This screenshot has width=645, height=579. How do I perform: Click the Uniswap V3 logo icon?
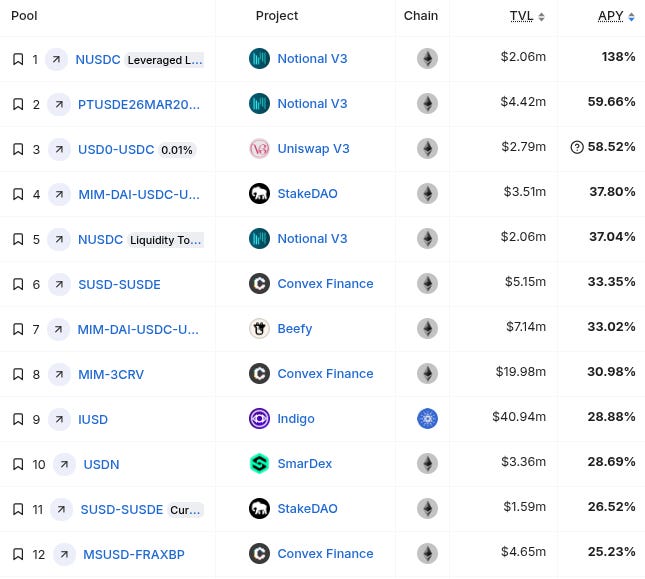click(260, 148)
